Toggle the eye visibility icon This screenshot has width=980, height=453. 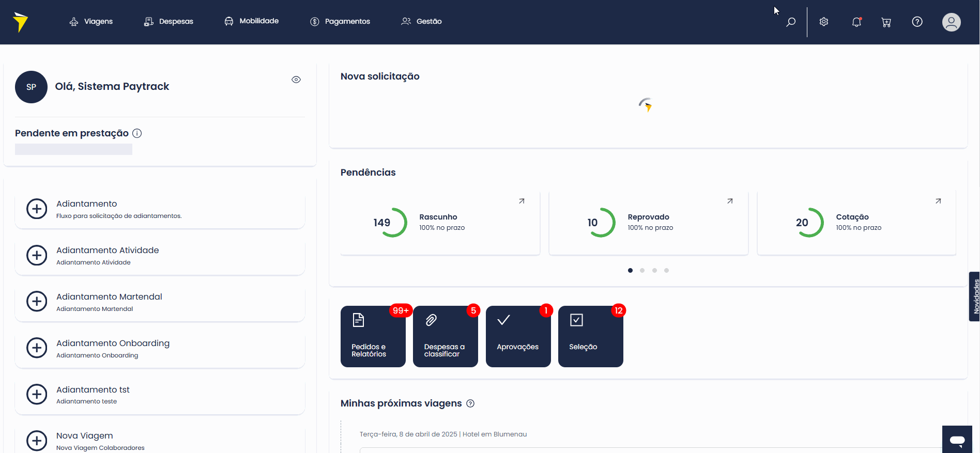point(296,80)
